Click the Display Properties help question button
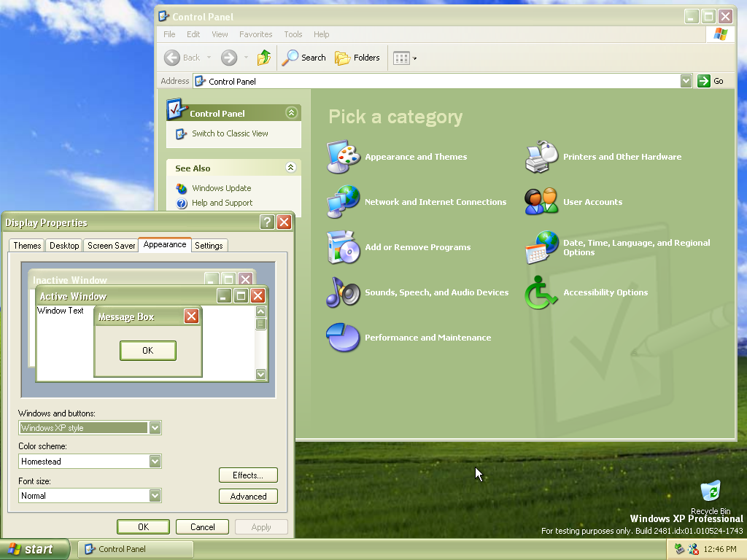Image resolution: width=747 pixels, height=560 pixels. pos(267,222)
